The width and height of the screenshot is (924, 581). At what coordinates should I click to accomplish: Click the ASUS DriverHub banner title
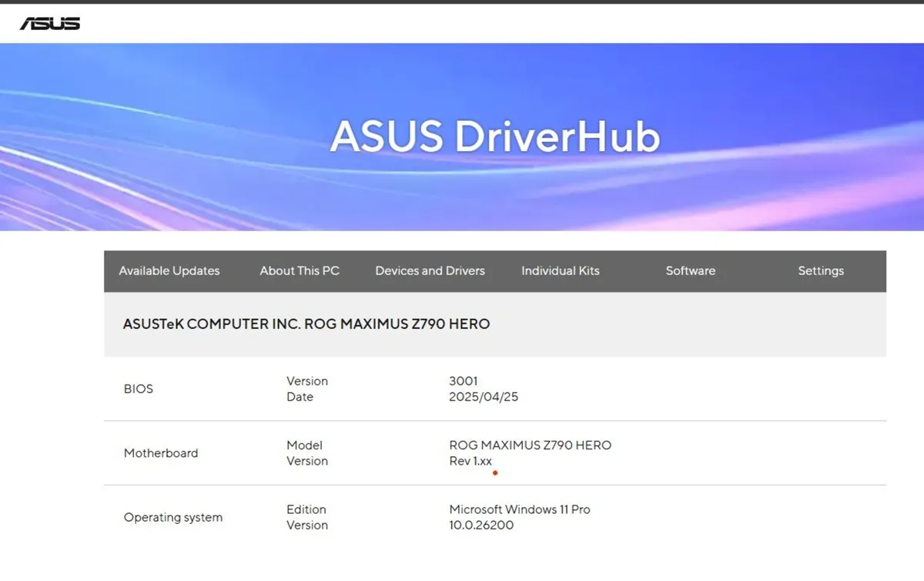tap(495, 136)
